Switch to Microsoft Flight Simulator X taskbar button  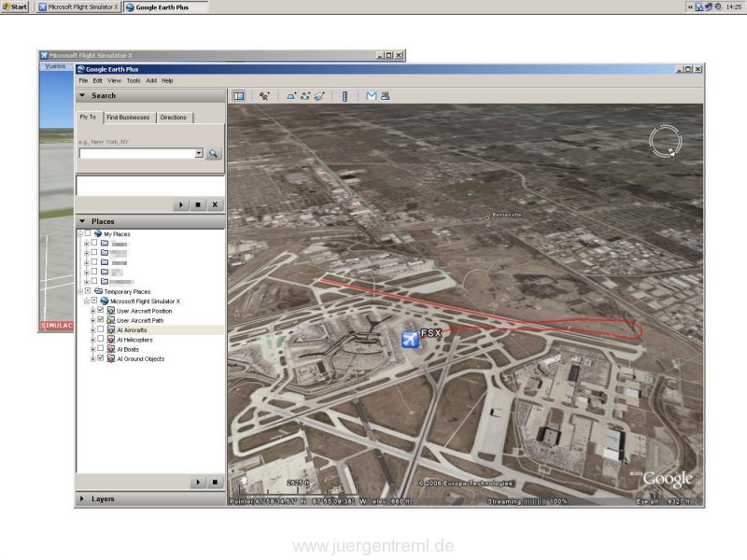pos(78,7)
